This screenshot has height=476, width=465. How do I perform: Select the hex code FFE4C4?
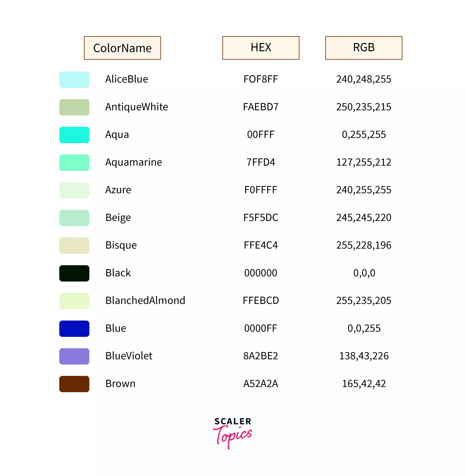pos(261,245)
